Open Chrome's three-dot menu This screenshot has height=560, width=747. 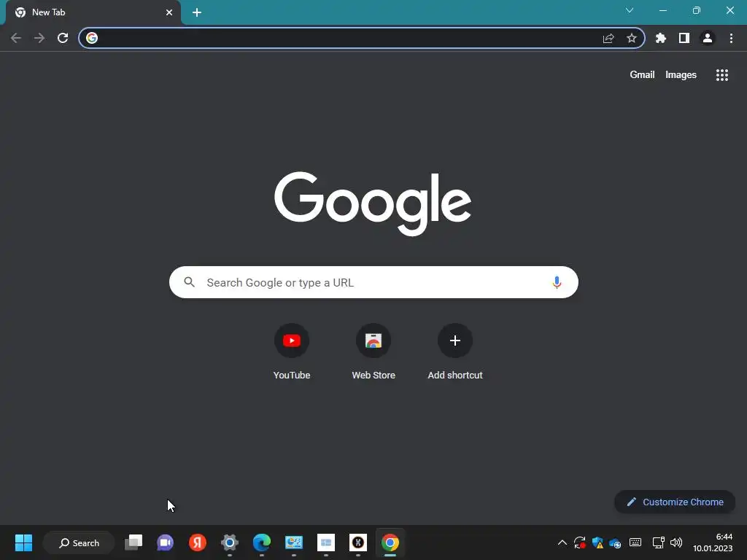731,38
